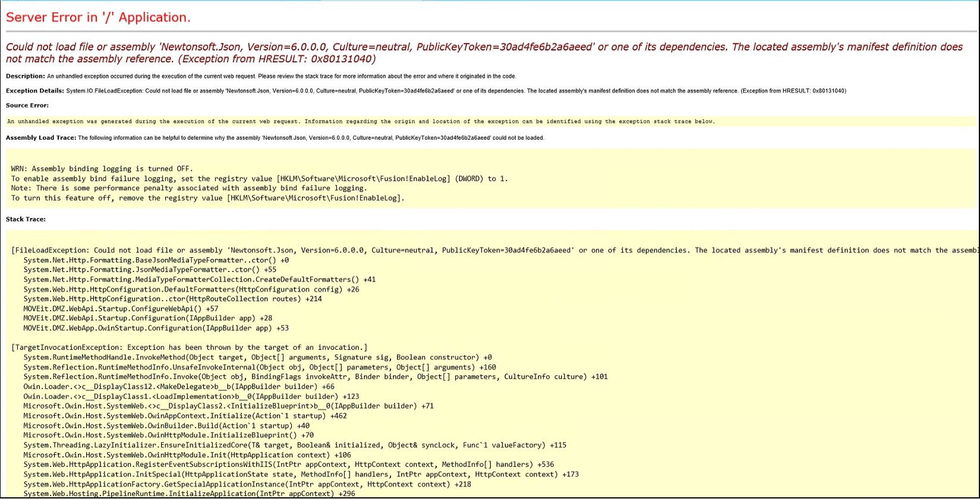Click the "HttpApplication.InitSpecial" +173 stack line

point(301,474)
